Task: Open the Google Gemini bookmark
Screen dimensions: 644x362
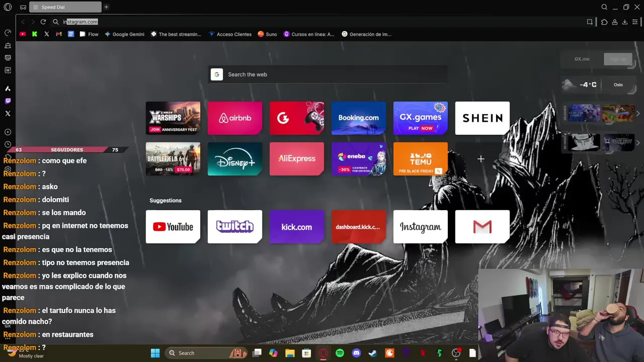Action: (124, 34)
